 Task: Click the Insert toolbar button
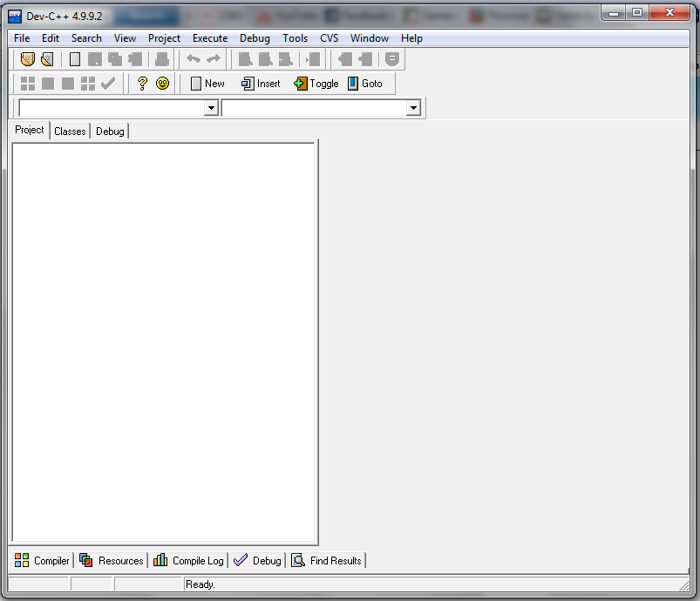[261, 84]
